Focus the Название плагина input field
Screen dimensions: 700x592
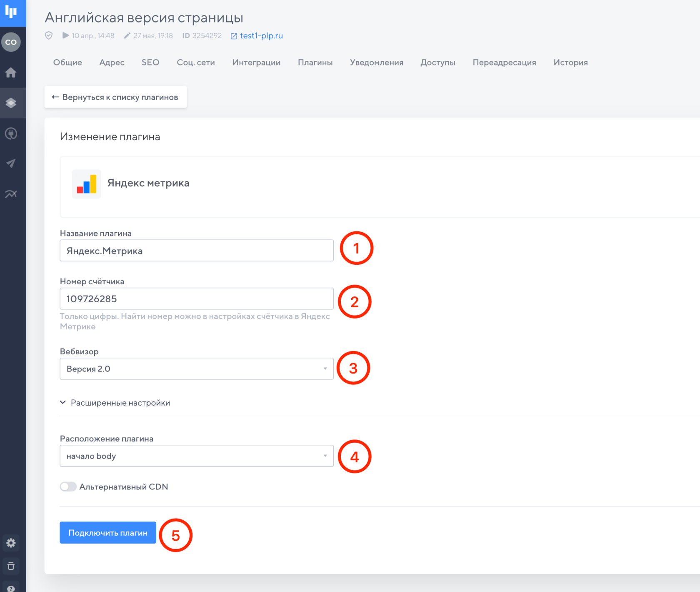click(x=197, y=251)
